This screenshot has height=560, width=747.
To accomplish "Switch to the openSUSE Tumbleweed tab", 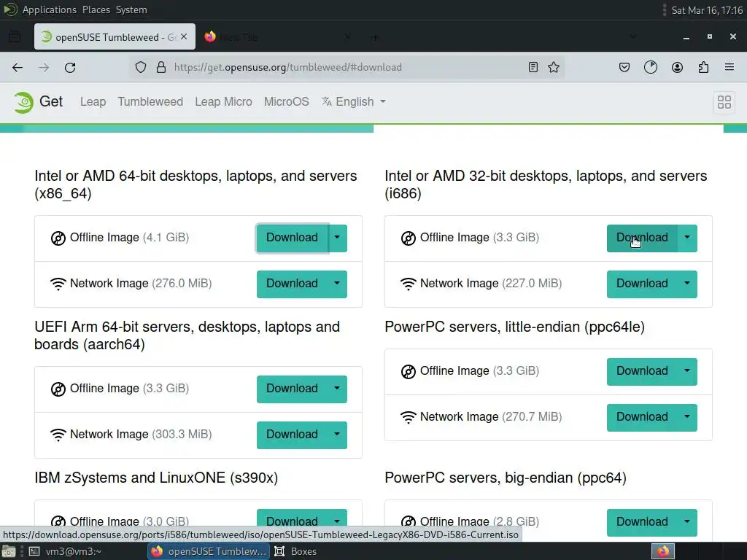I will 115,36.
